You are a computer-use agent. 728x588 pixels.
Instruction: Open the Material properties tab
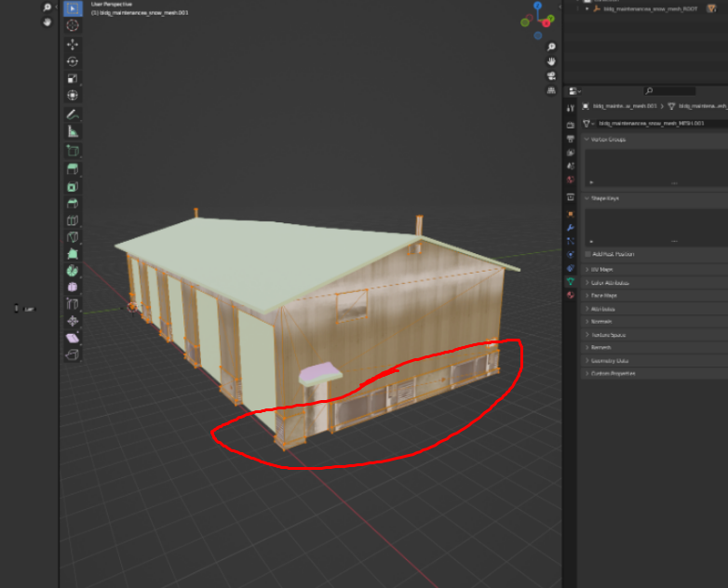click(x=571, y=294)
